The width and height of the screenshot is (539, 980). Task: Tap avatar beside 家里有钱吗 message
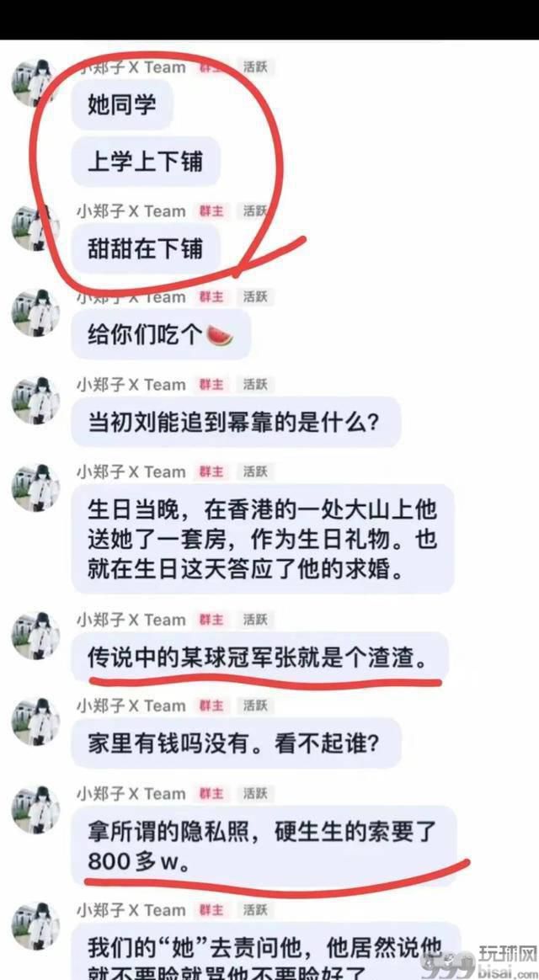tap(35, 722)
